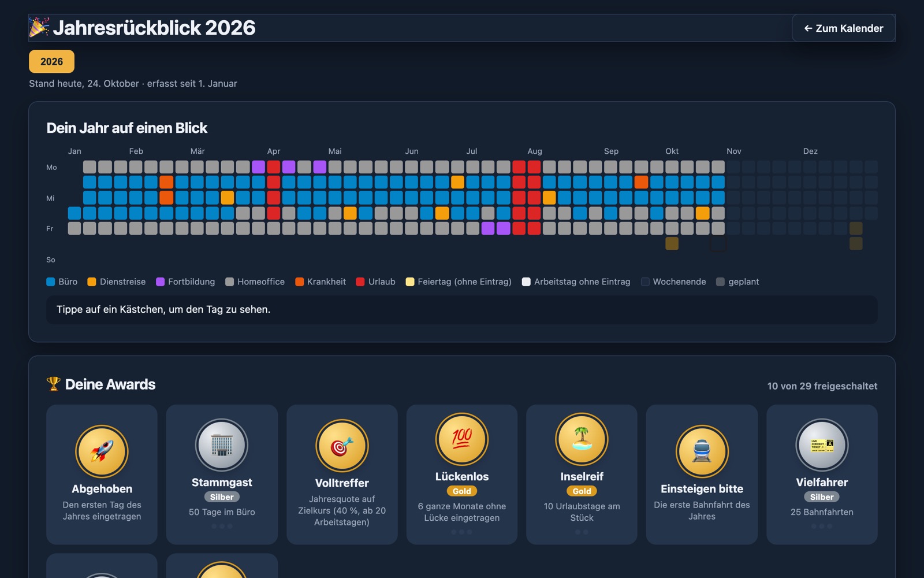The image size is (924, 578).
Task: Select the "50 Tage im Büro" description
Action: click(222, 512)
